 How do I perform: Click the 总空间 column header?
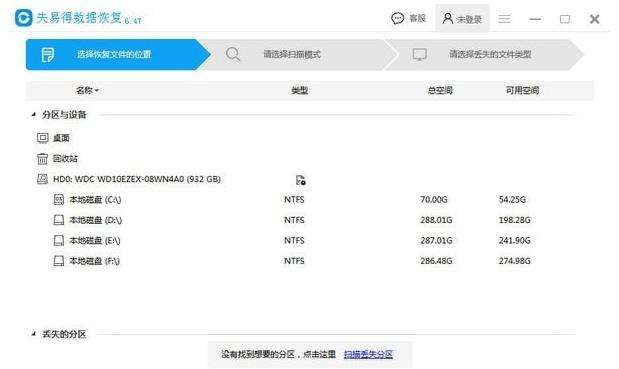click(x=440, y=90)
